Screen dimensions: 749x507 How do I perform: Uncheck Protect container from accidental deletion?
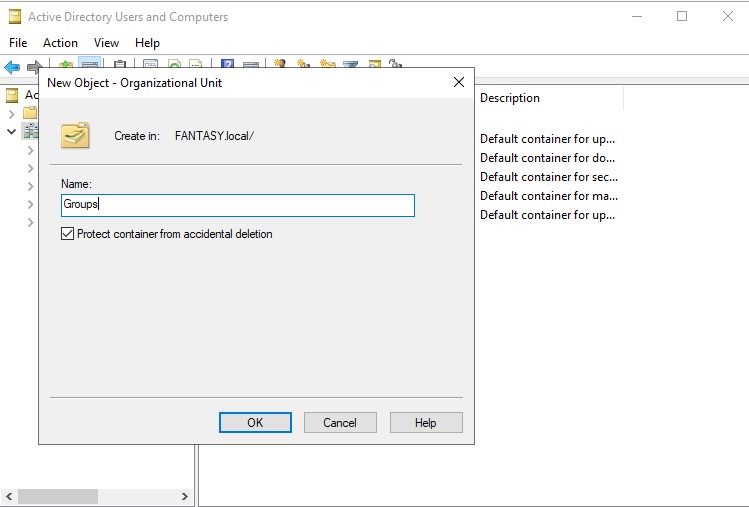point(67,234)
